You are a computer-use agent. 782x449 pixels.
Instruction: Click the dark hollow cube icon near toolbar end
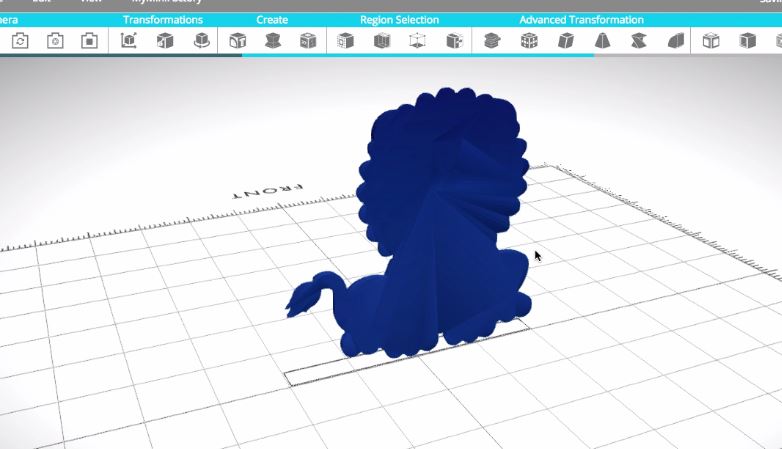coord(747,40)
